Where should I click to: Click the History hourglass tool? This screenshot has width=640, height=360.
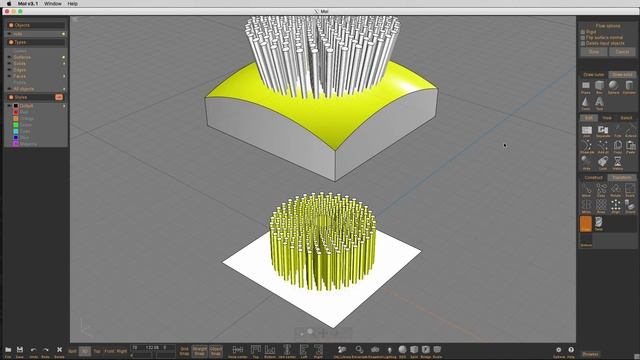click(618, 163)
